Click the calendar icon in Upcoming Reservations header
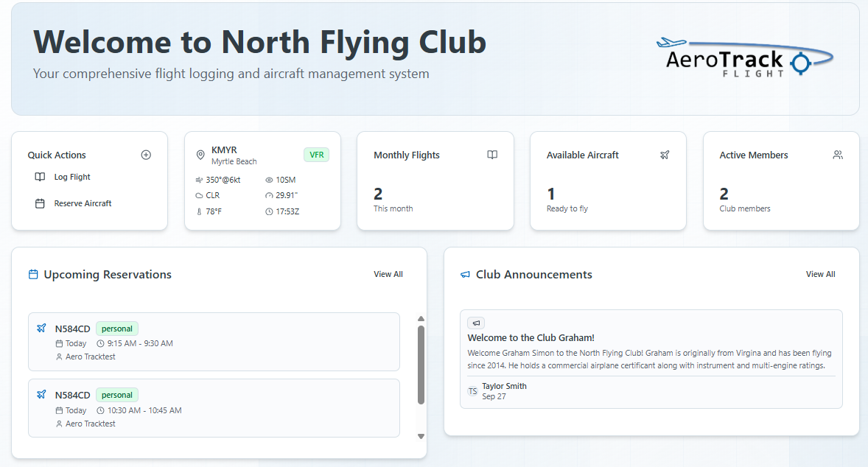This screenshot has width=868, height=467. coord(33,274)
